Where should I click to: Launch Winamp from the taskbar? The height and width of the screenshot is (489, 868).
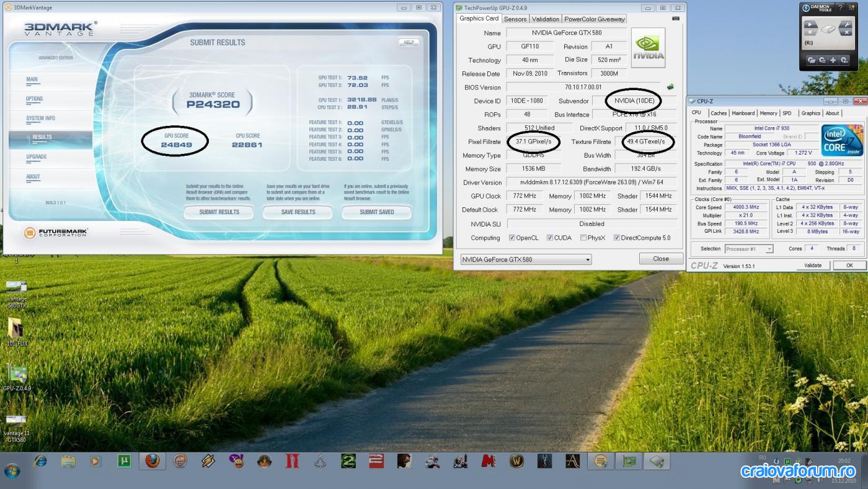(x=208, y=461)
